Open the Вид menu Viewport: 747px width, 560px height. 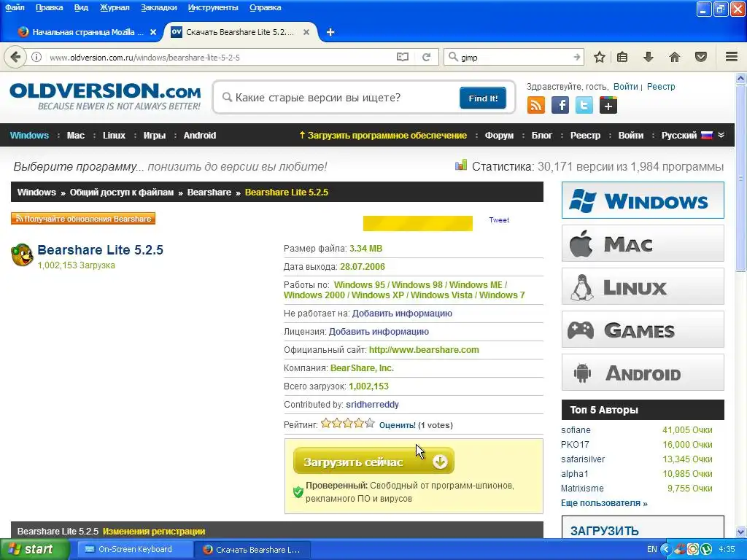coord(81,7)
